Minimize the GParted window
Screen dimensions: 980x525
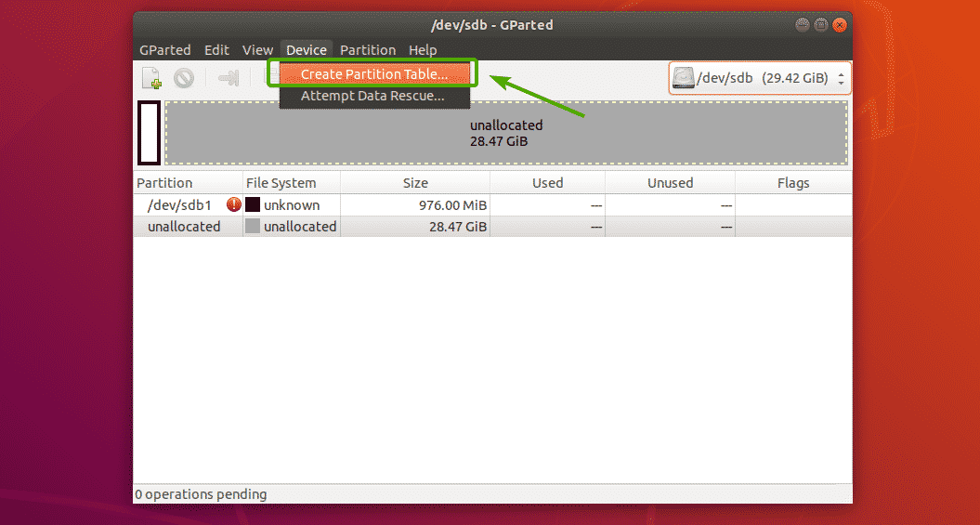coord(802,25)
